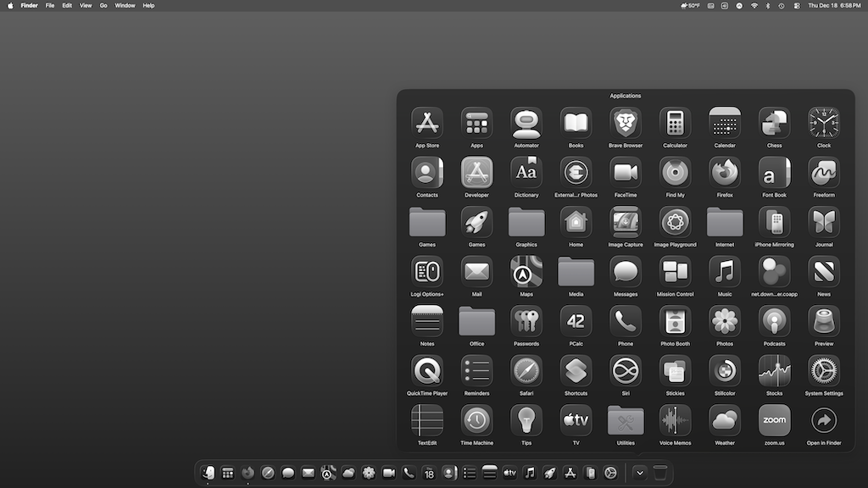868x488 pixels.
Task: Open Journal app icon
Action: (x=824, y=222)
